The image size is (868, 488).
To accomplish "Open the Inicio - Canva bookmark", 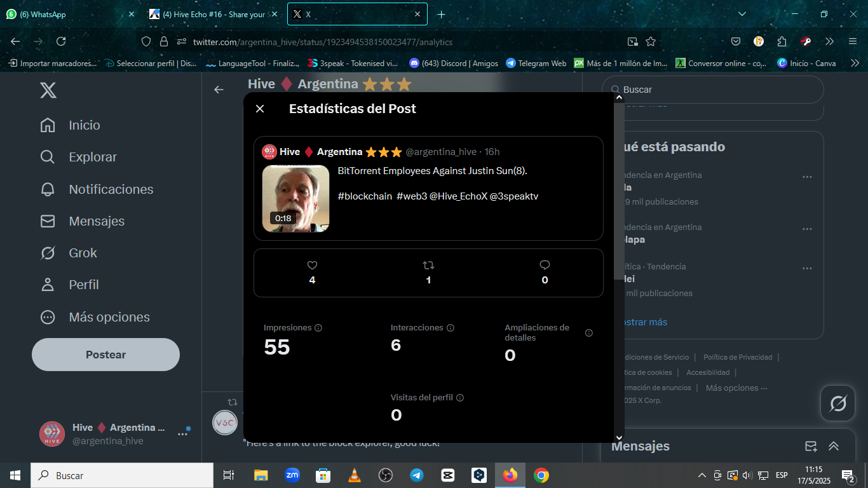I will point(806,64).
